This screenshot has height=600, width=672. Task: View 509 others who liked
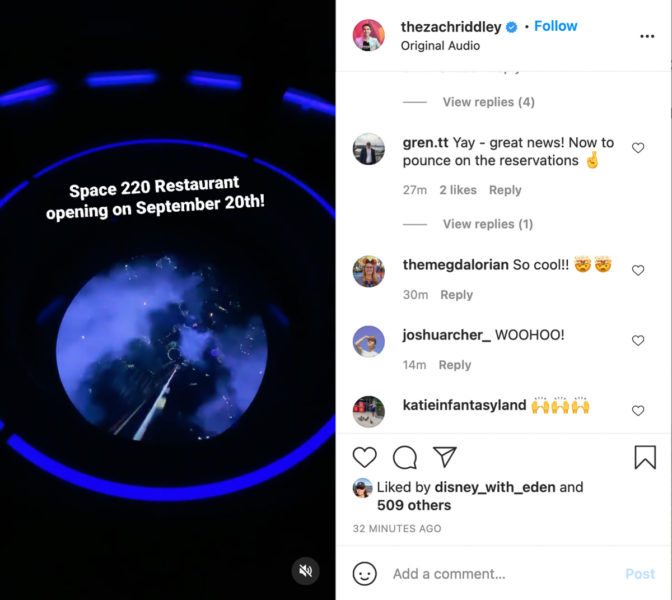pos(414,505)
